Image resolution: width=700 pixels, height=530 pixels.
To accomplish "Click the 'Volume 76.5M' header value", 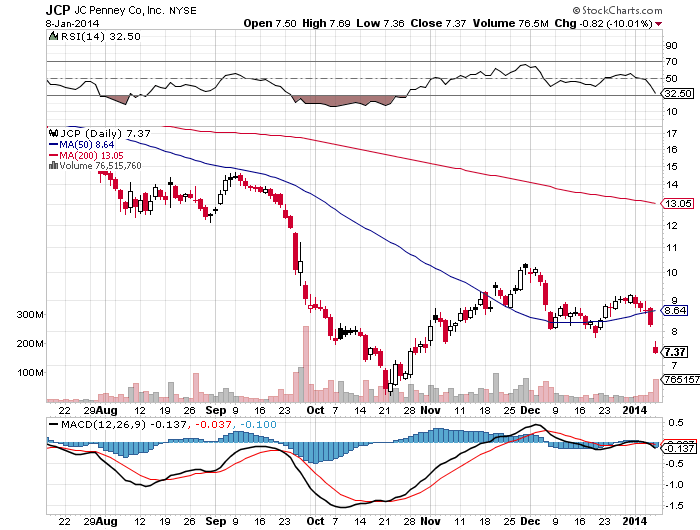I will [x=510, y=23].
